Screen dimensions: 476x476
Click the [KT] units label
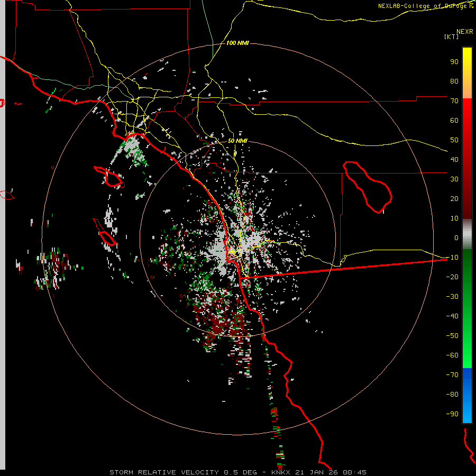pyautogui.click(x=451, y=36)
